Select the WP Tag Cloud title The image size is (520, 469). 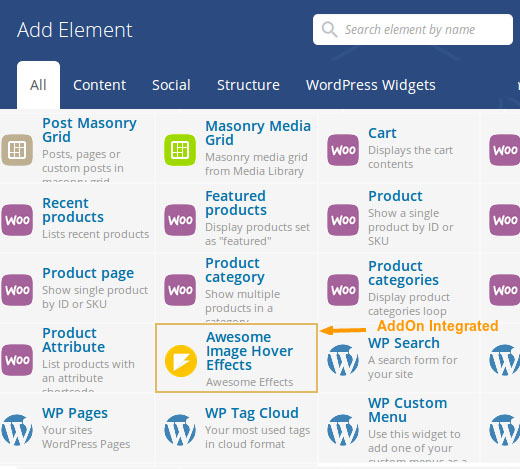click(x=252, y=413)
